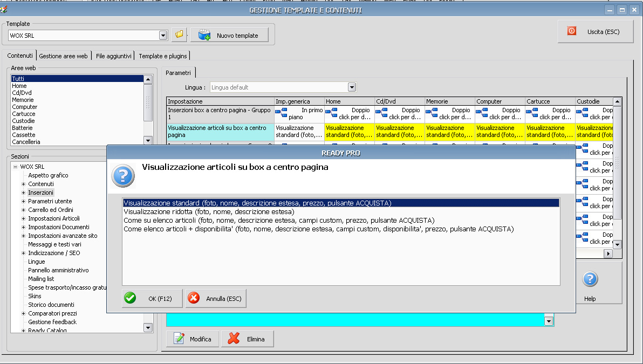The width and height of the screenshot is (643, 364).
Task: Select Custodie in Aree web list
Action: [77, 120]
